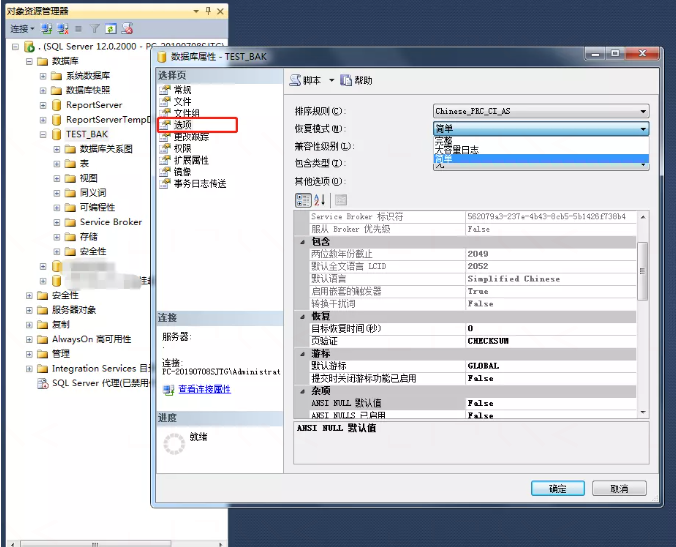
Task: Select the 同义词 folder
Action: point(93,193)
